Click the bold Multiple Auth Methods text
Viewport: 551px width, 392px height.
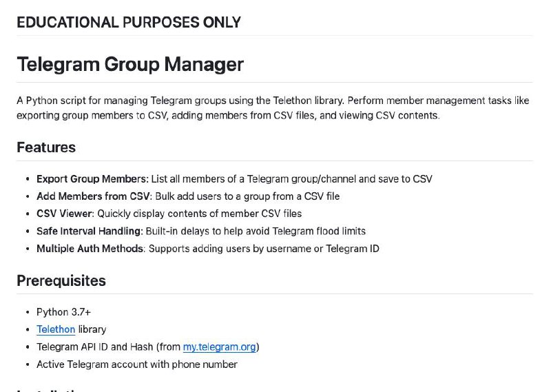point(90,249)
